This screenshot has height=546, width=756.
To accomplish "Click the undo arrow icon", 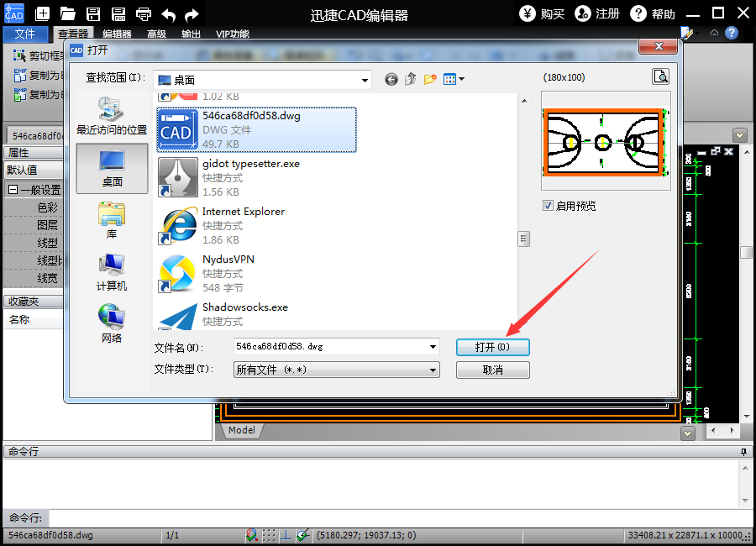I will (x=168, y=15).
